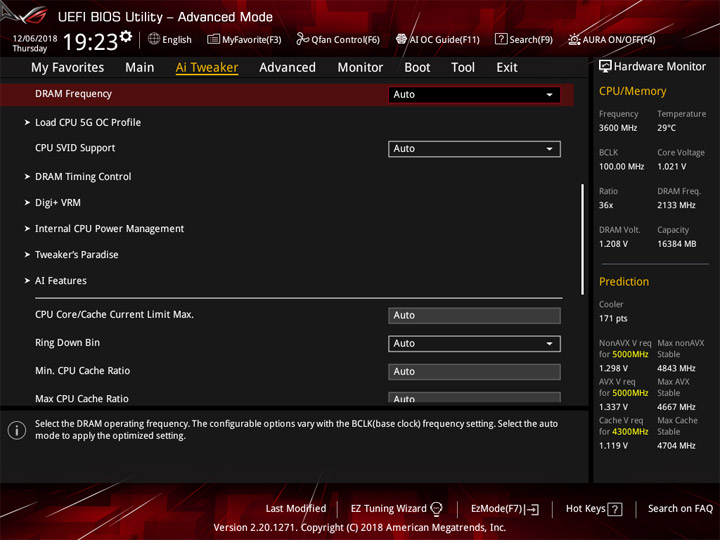Click the AVX 5000MHz value

630,393
